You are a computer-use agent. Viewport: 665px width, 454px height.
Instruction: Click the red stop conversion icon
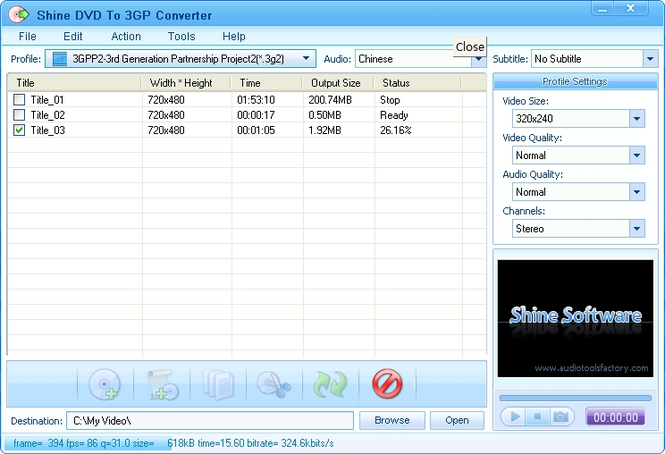tap(387, 384)
